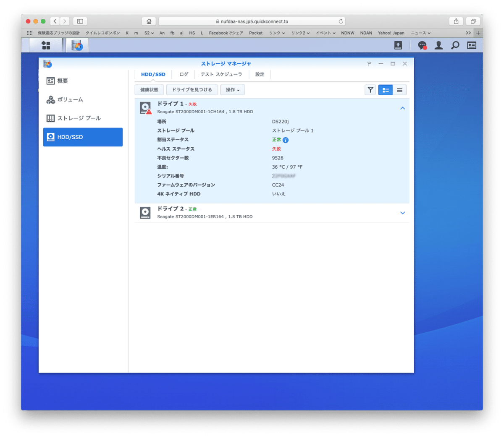
Task: Click the red 失敗 health status value
Action: 276,149
